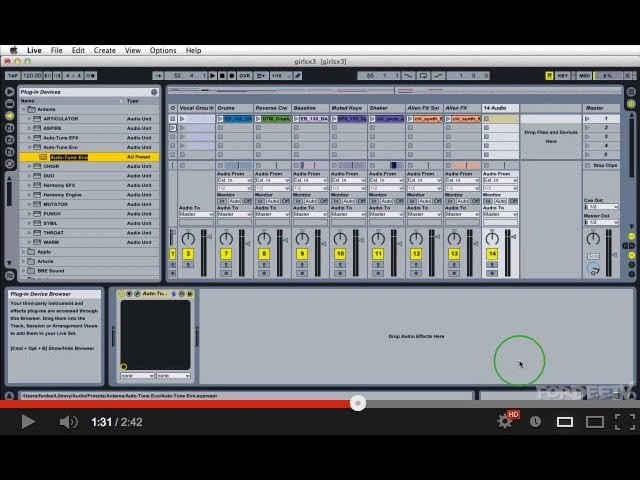
Task: Open File Browser 1 sidebar icon
Action: (x=10, y=128)
